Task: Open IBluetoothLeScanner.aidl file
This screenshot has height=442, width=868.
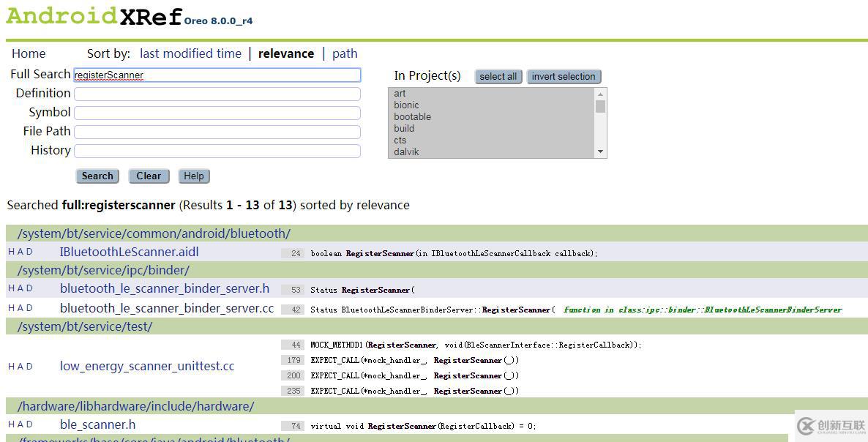Action: pos(129,252)
